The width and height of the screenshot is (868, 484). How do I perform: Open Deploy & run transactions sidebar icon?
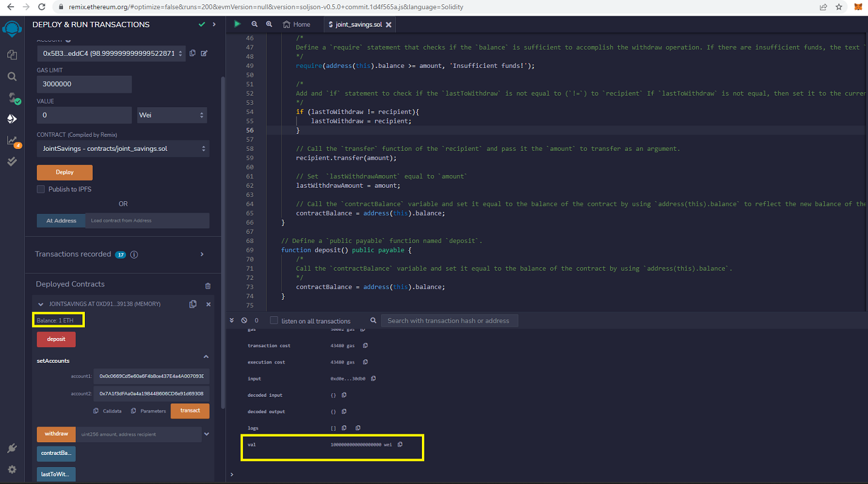[x=12, y=119]
